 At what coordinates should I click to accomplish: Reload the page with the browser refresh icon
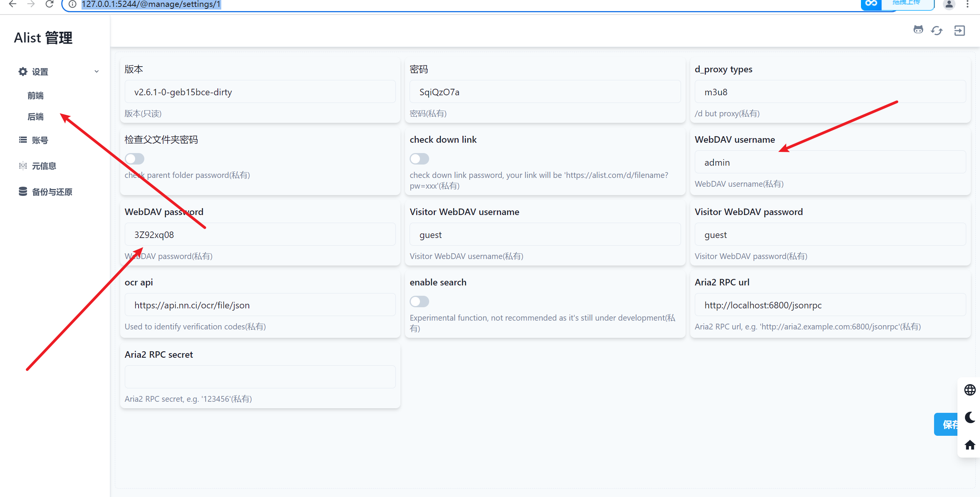pos(49,4)
